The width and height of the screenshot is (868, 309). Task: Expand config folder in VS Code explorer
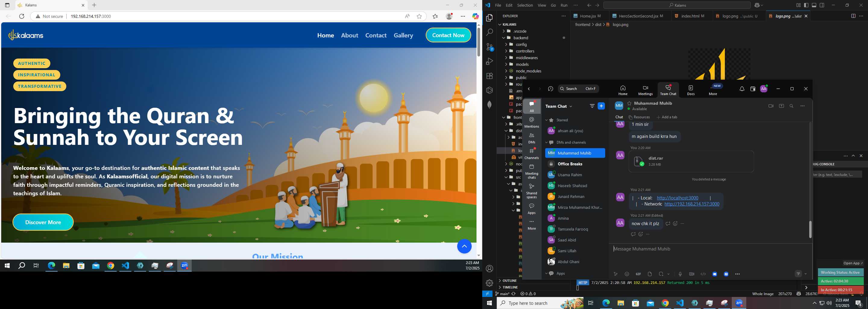(521, 44)
